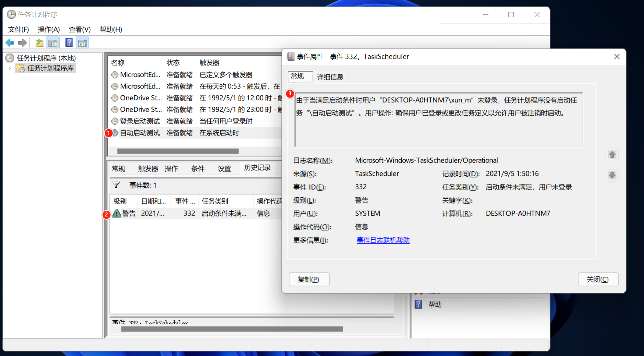The image size is (644, 356).
Task: Click the Back arrow toolbar icon
Action: click(10, 43)
